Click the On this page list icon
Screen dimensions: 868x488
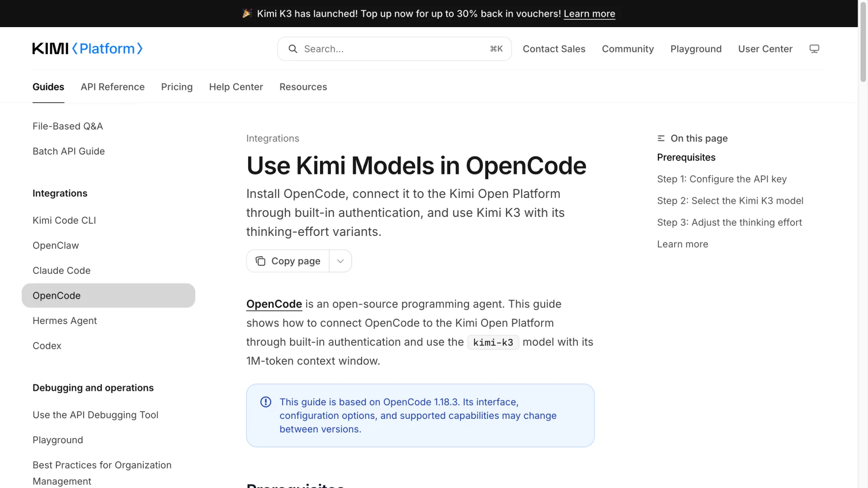[x=661, y=138]
